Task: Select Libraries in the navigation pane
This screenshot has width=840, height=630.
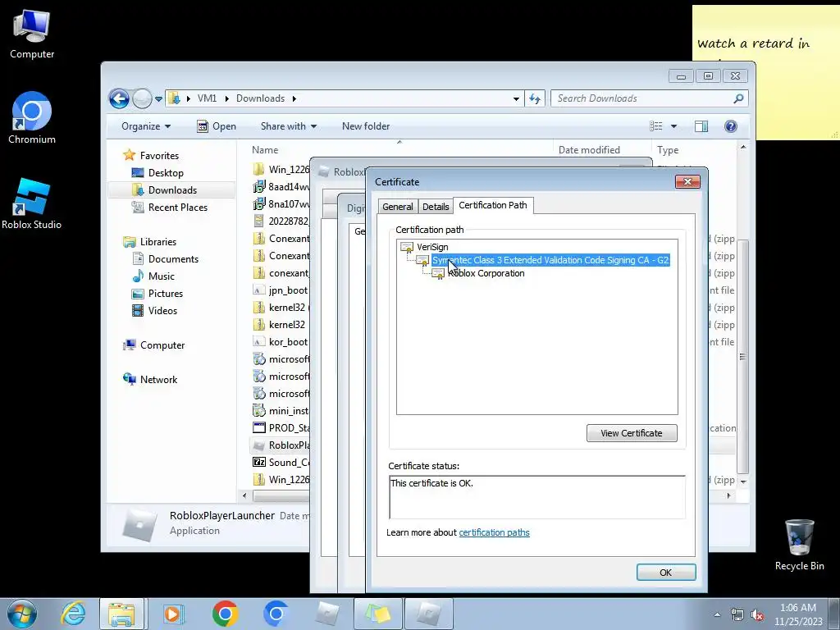Action: click(x=157, y=242)
